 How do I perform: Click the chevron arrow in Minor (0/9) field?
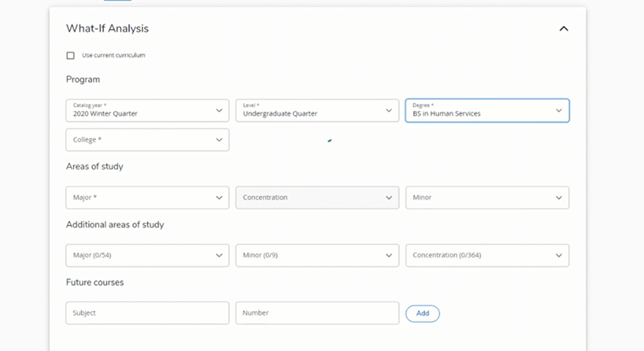click(x=389, y=255)
